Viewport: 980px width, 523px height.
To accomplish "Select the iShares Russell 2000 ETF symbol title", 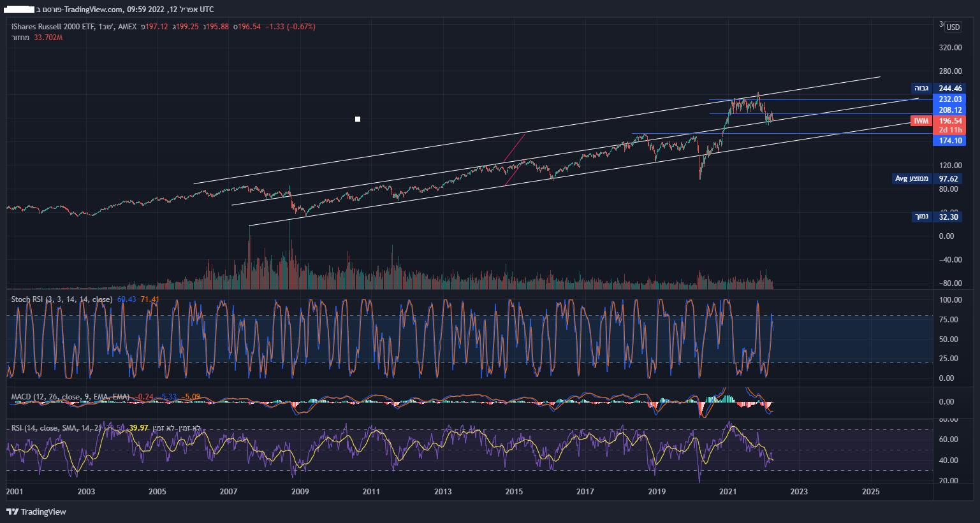I will click(53, 27).
